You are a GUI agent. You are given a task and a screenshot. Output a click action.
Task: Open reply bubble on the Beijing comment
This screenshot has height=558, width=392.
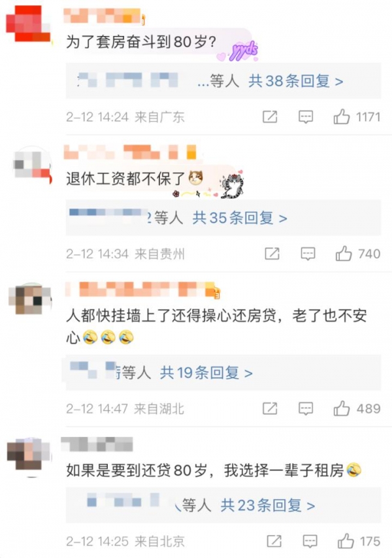[310, 542]
